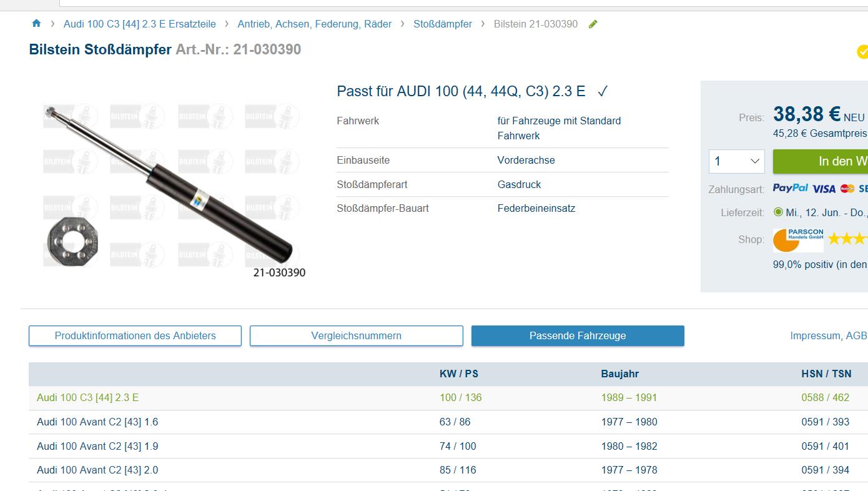Click the checkmark beside AUDI 100 fitment

point(602,92)
